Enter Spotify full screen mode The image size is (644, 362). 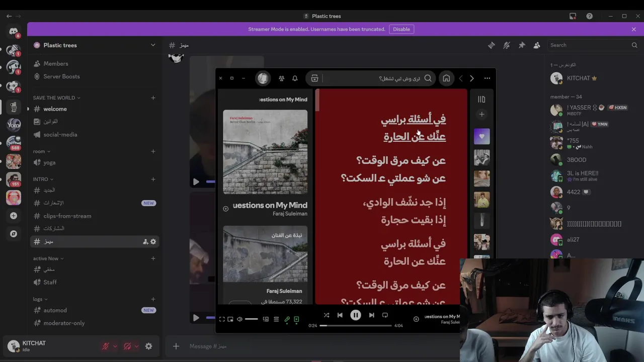(x=222, y=319)
